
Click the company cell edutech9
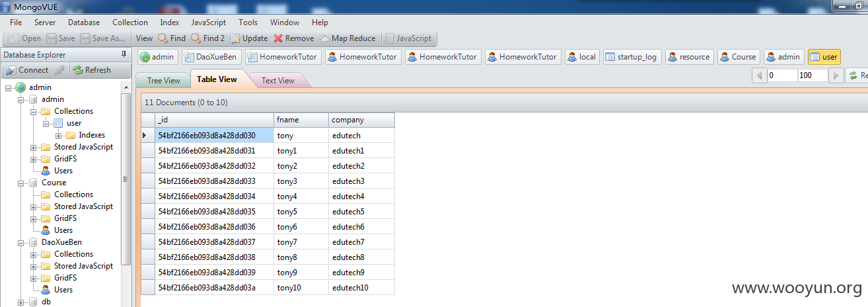coord(362,273)
